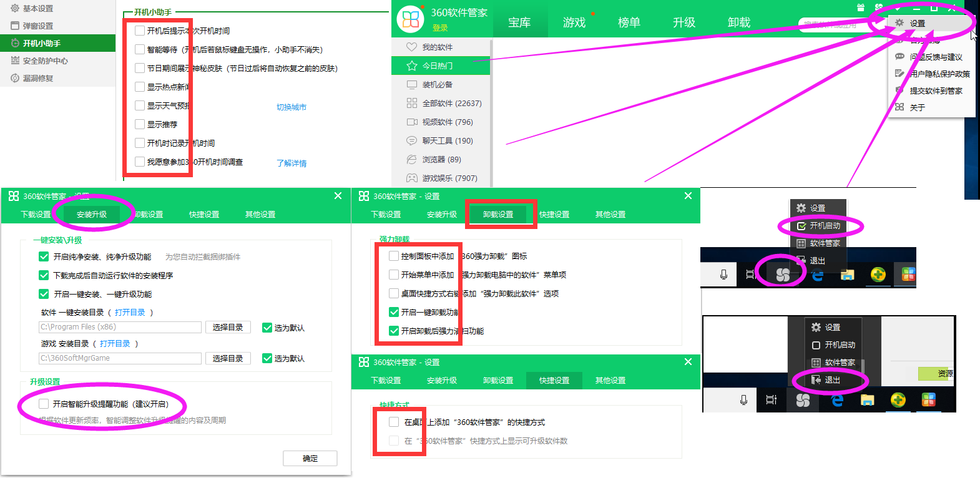
Task: Check 开启智能升级提醒功能 option
Action: tap(44, 404)
